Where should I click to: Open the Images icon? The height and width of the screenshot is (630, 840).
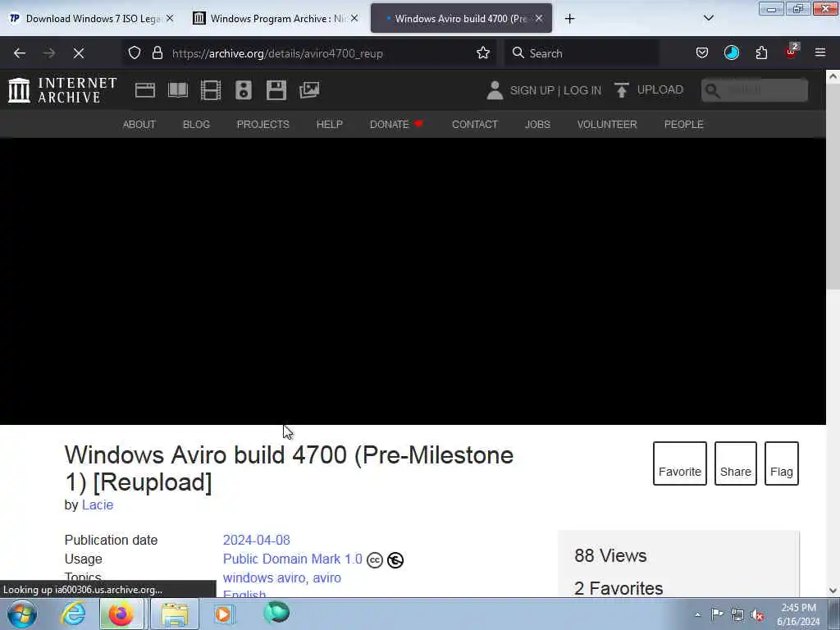click(309, 90)
